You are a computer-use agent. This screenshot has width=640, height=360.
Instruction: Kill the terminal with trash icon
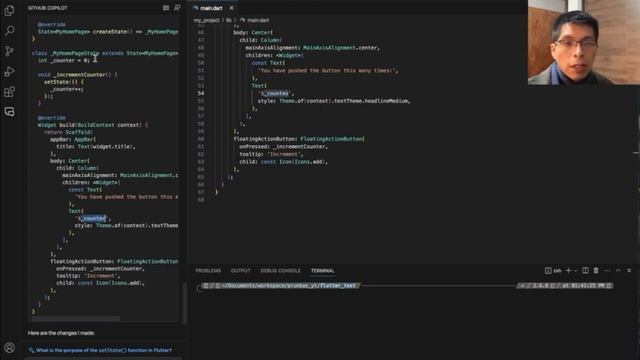pyautogui.click(x=596, y=271)
